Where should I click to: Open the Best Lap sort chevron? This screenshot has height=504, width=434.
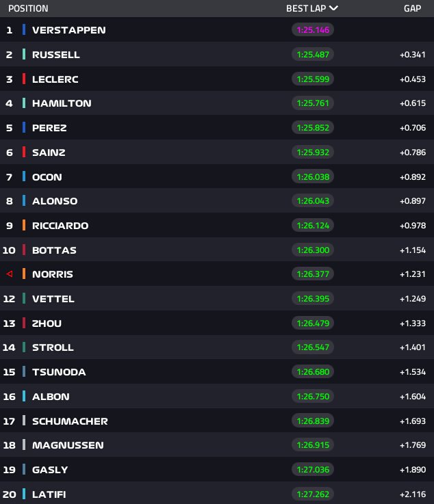[x=333, y=9]
